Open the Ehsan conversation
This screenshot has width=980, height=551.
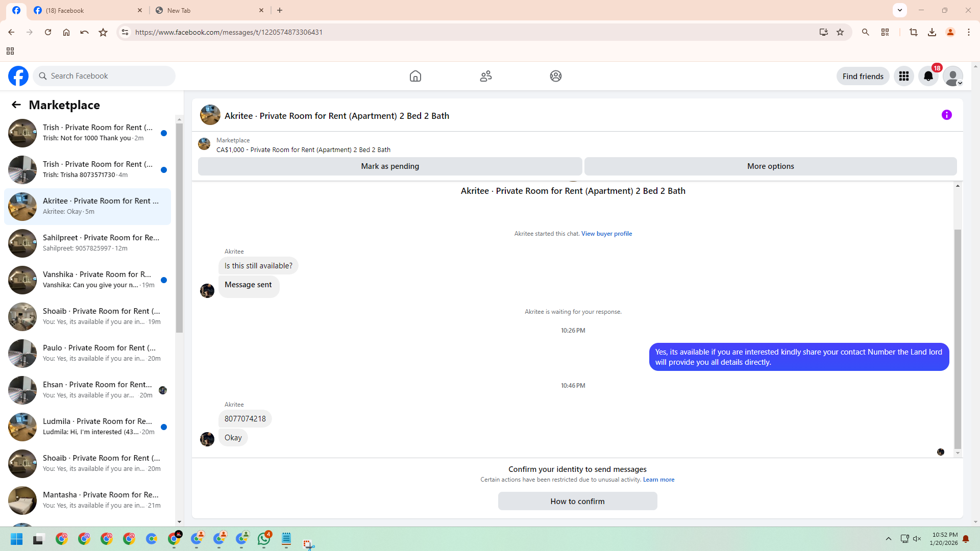coord(88,390)
